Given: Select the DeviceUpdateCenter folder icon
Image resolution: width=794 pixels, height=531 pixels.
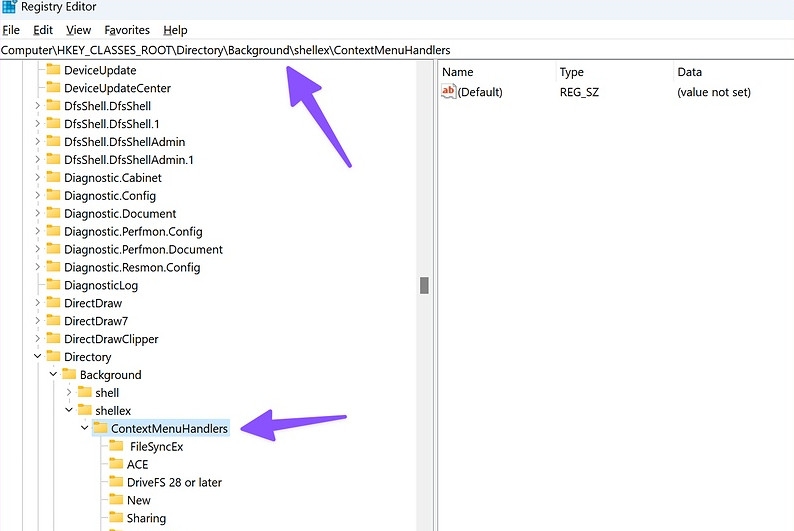Looking at the screenshot, I should (53, 88).
